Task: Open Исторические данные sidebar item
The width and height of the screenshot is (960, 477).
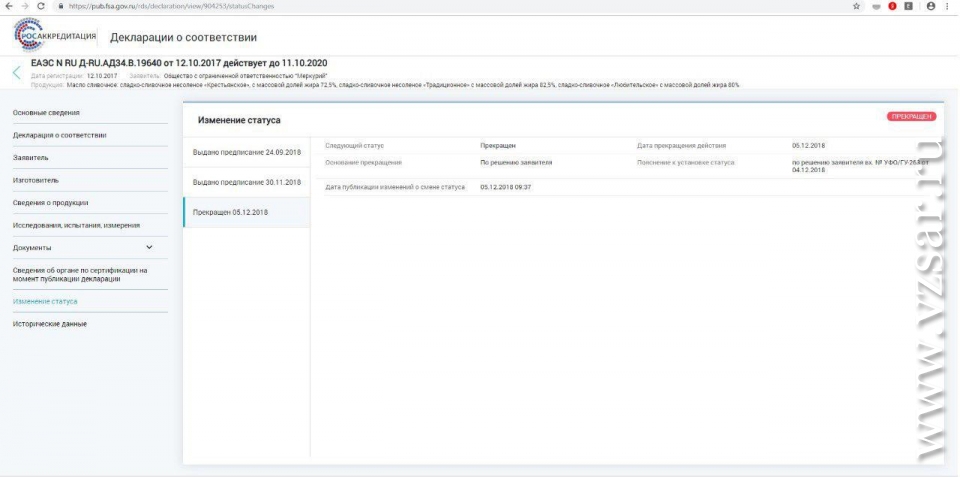Action: tap(49, 323)
